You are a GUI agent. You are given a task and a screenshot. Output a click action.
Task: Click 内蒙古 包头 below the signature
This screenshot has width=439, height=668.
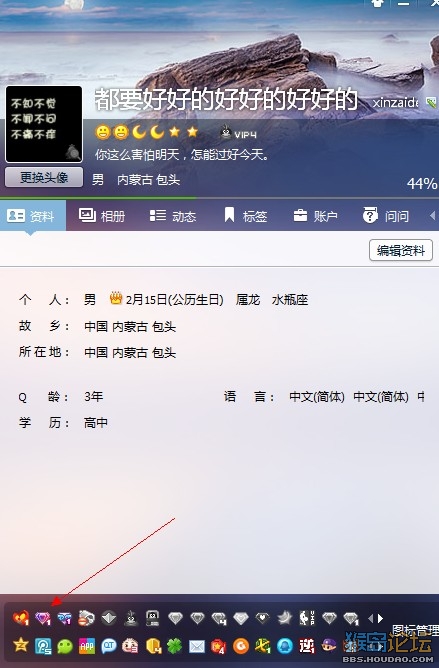coord(148,179)
